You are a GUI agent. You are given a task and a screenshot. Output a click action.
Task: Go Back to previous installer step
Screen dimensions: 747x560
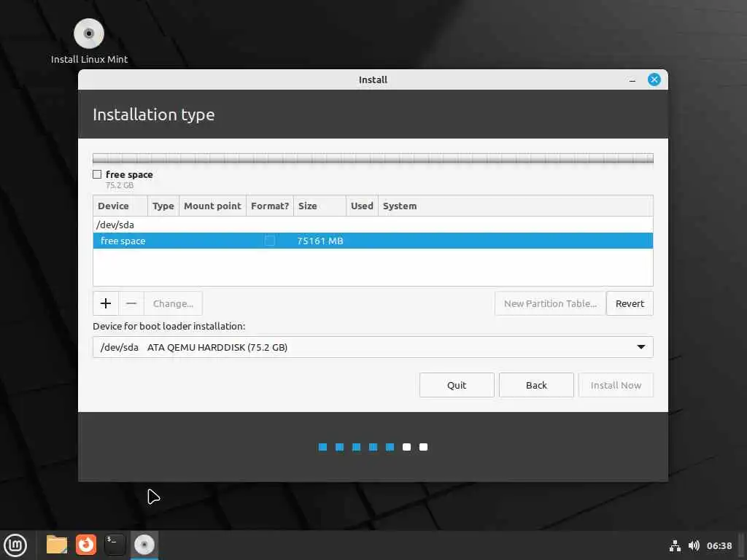tap(536, 385)
